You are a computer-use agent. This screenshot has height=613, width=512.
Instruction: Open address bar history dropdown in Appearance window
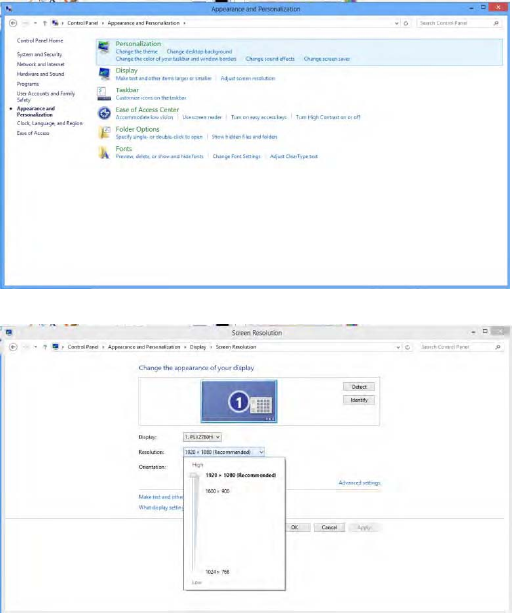click(396, 23)
